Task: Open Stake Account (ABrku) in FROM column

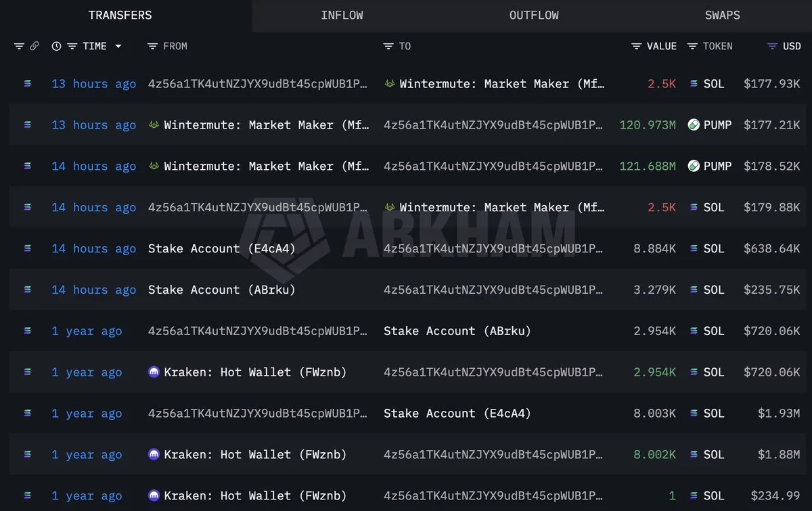Action: (222, 290)
